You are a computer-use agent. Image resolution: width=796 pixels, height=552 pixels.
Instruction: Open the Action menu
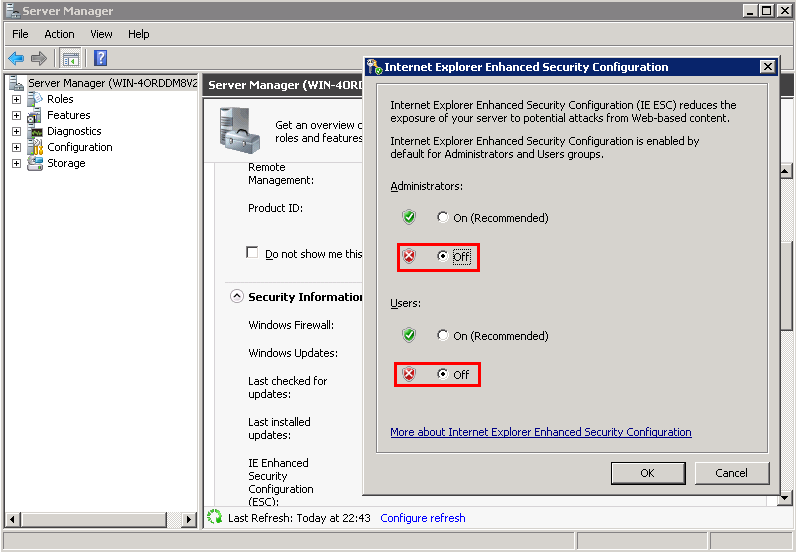click(x=59, y=34)
